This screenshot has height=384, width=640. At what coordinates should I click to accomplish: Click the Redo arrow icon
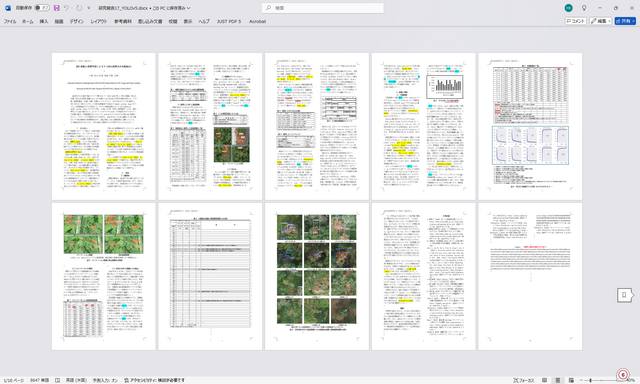click(79, 8)
